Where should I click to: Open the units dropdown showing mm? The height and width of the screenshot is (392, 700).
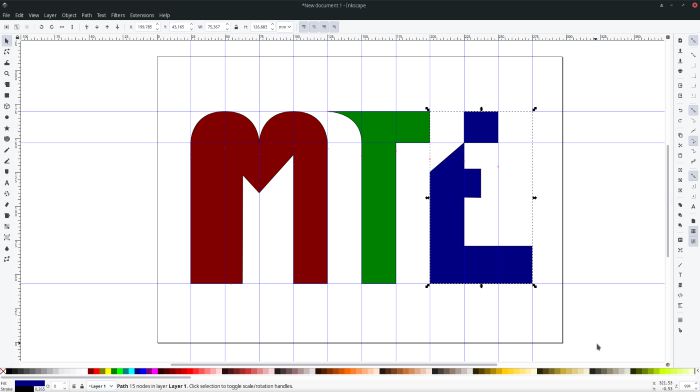tap(285, 27)
